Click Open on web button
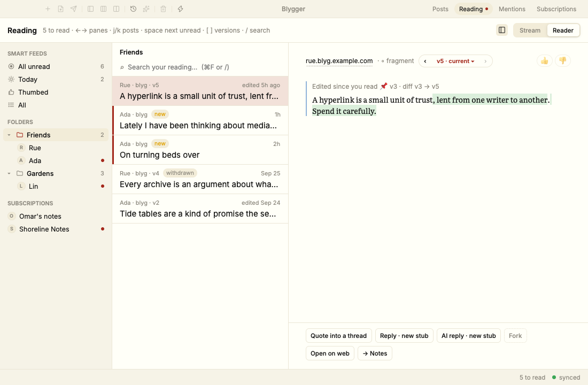Viewport: 588px width, 385px height. [330, 353]
